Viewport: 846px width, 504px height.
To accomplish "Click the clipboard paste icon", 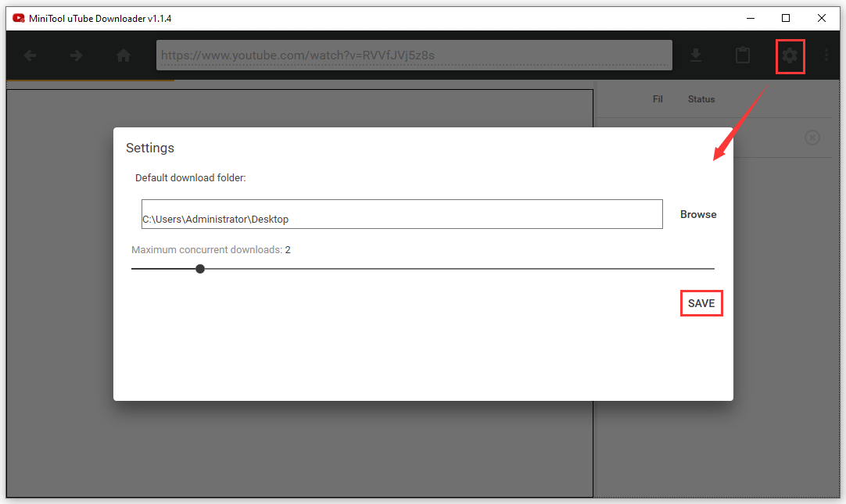I will 743,55.
